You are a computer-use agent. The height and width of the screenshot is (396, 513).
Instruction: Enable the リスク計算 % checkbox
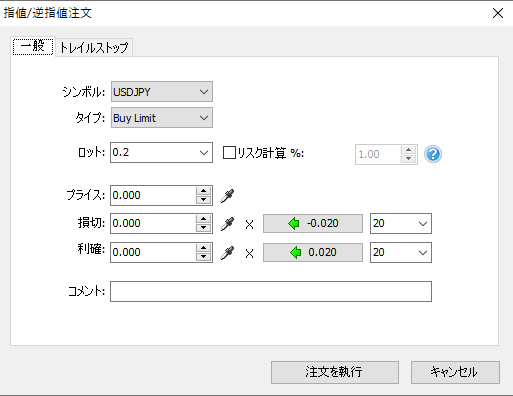point(229,153)
